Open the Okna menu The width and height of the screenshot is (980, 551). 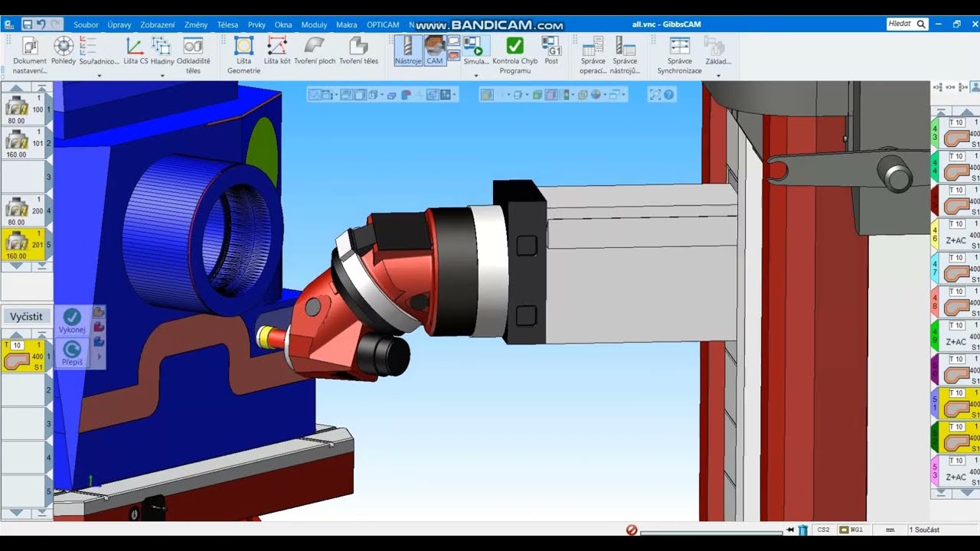click(283, 24)
